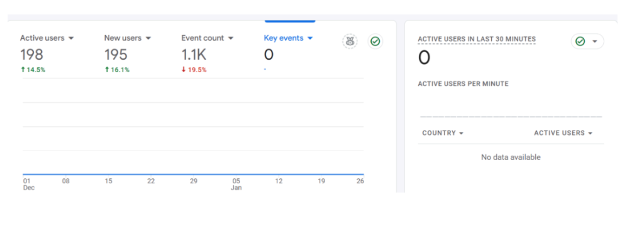Open the Key events metric dropdown arrow

click(x=310, y=38)
